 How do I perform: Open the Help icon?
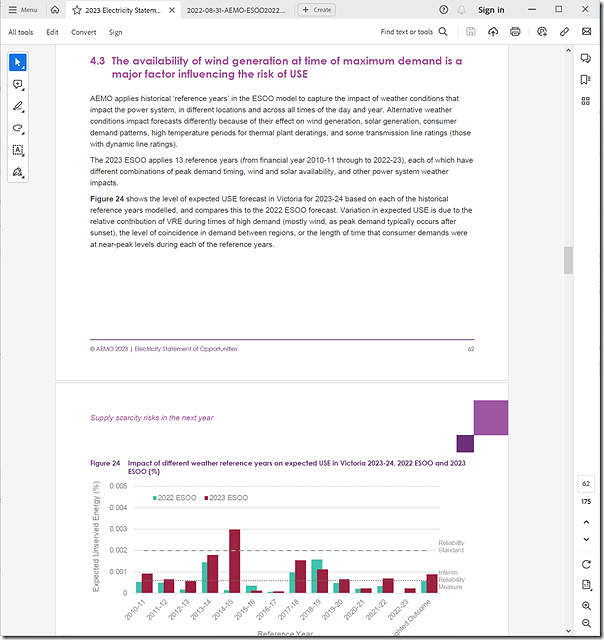pyautogui.click(x=444, y=10)
